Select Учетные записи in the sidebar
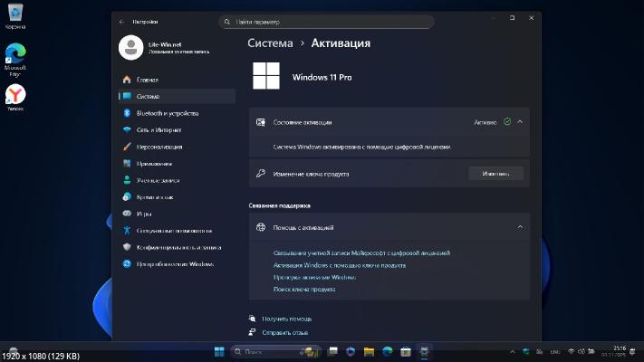Image resolution: width=644 pixels, height=362 pixels. (x=159, y=180)
